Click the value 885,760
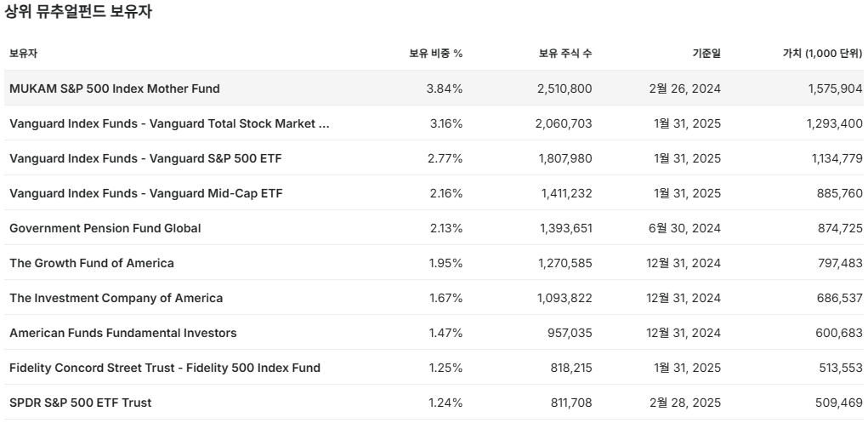The width and height of the screenshot is (868, 423). [840, 193]
